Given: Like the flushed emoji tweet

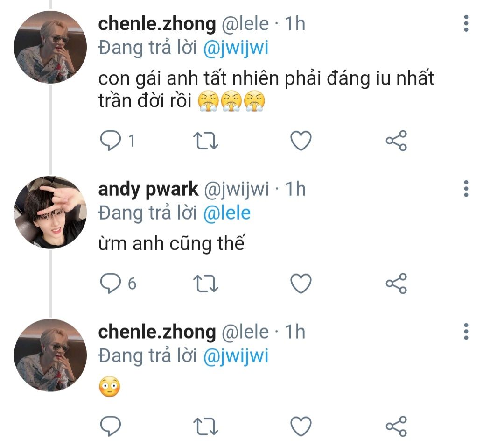Looking at the screenshot, I should pos(301,426).
